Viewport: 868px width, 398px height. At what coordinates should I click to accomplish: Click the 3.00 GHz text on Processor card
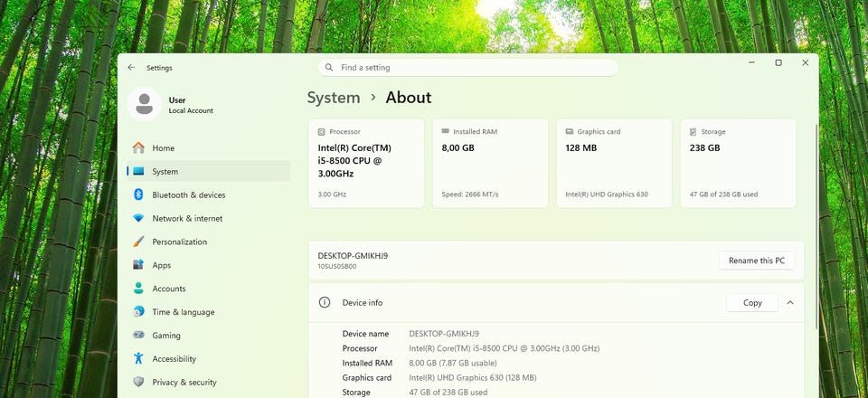click(x=332, y=194)
